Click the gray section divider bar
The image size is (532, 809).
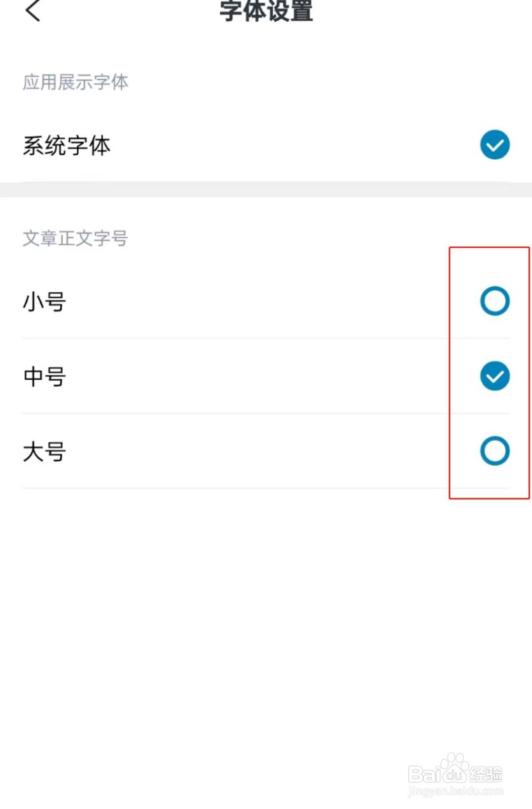tap(266, 190)
